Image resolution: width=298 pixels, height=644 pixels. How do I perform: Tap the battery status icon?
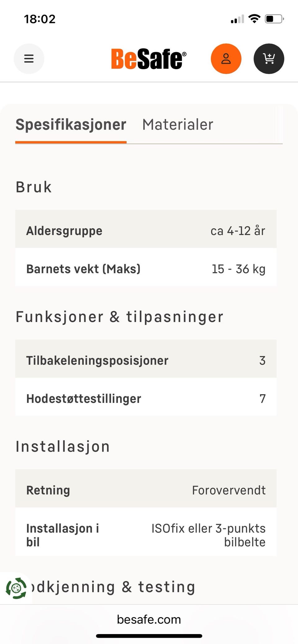pyautogui.click(x=274, y=19)
